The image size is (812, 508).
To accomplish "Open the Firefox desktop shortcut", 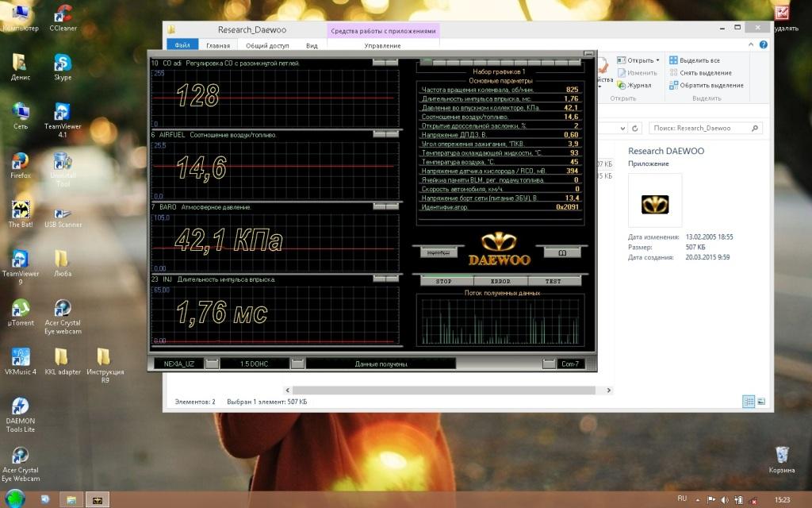I will pyautogui.click(x=21, y=162).
